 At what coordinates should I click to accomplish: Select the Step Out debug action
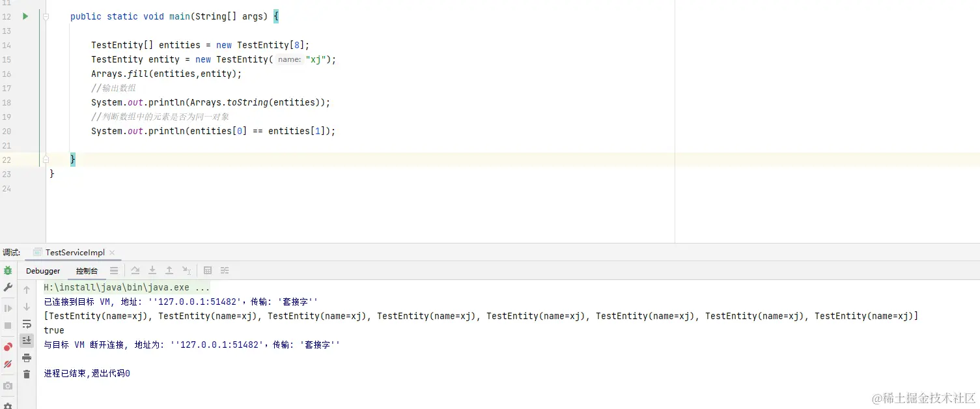pos(169,270)
